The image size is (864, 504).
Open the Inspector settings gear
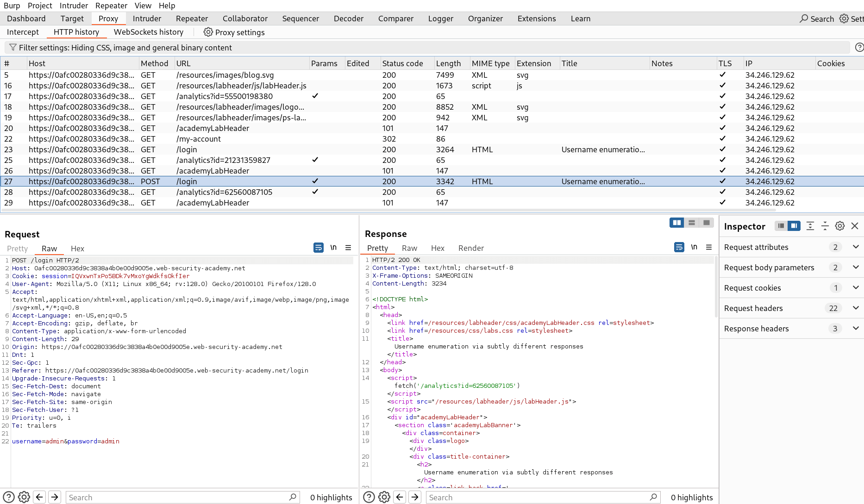pos(840,226)
